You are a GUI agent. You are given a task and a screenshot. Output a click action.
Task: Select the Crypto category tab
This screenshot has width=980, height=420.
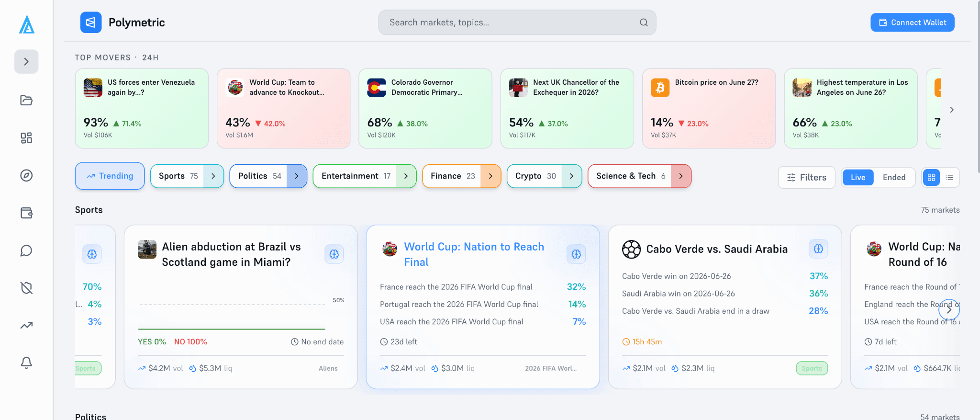[x=535, y=176]
